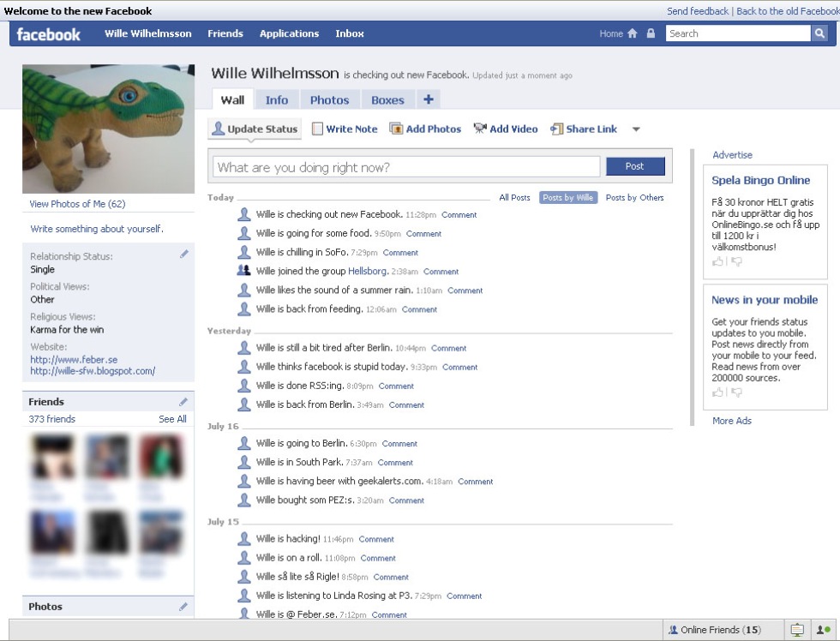Click 'What are you doing right now?' field
This screenshot has width=840, height=641.
click(406, 167)
